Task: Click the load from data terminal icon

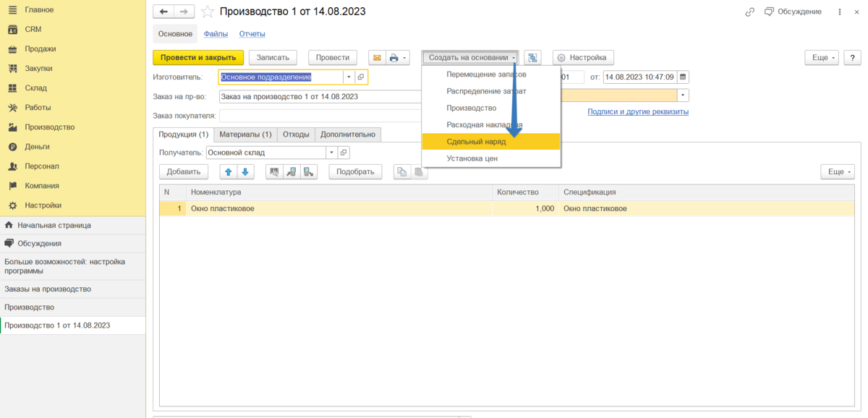Action: tap(292, 171)
